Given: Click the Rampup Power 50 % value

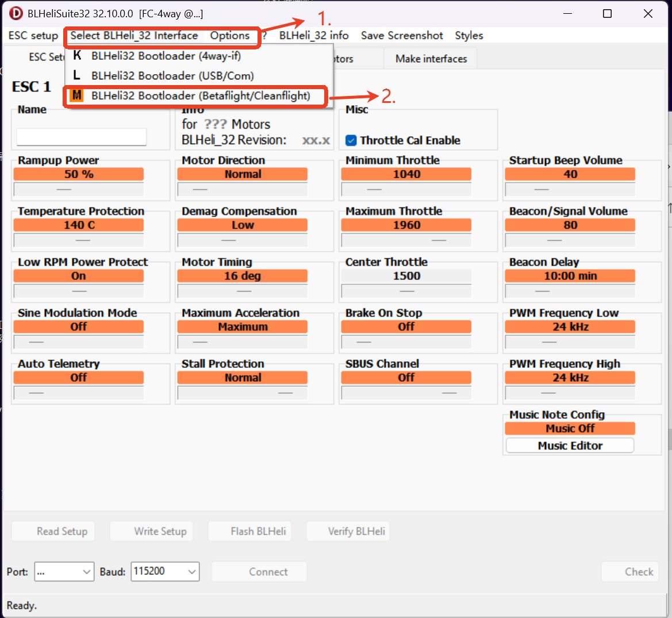Looking at the screenshot, I should [78, 174].
